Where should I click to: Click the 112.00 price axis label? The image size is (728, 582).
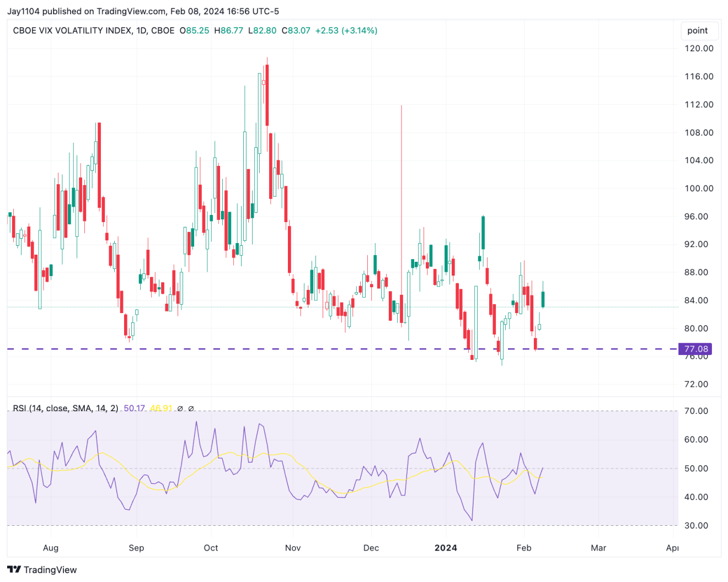click(699, 105)
